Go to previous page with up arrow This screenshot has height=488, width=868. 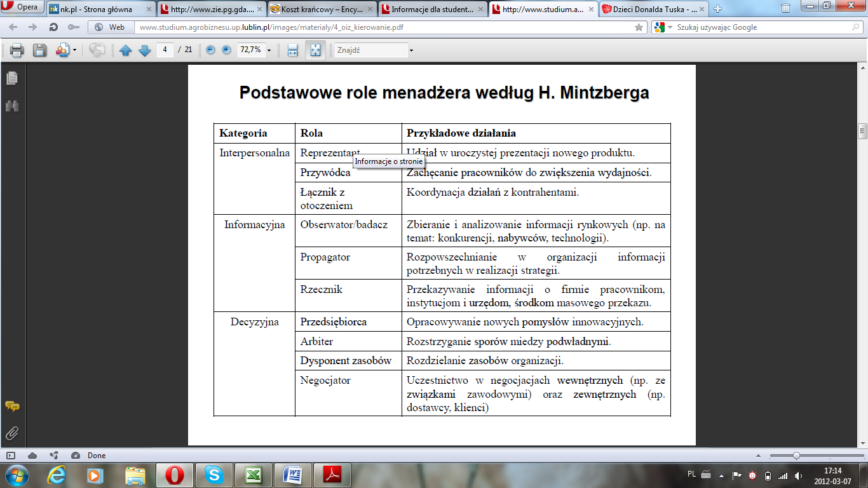tap(125, 50)
